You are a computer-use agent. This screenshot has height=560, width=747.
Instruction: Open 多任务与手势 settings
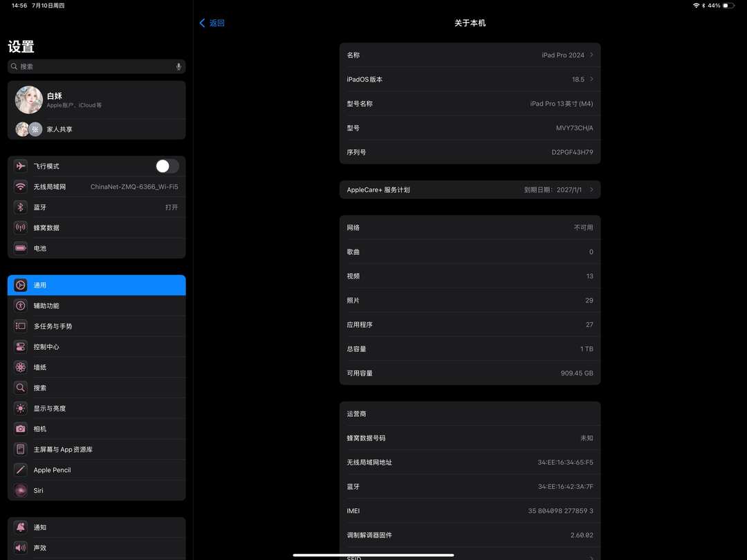click(x=97, y=326)
